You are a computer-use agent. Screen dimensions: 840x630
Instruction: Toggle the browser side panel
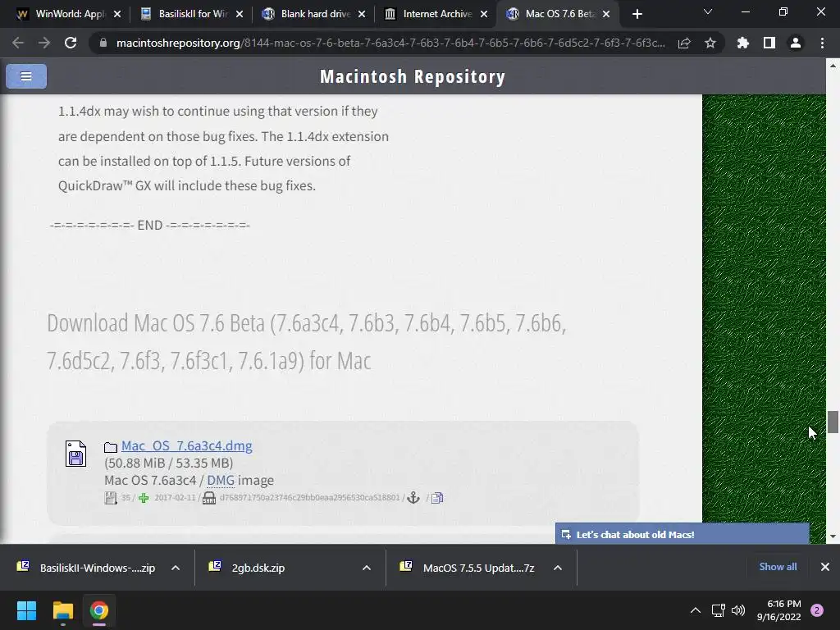pos(769,43)
